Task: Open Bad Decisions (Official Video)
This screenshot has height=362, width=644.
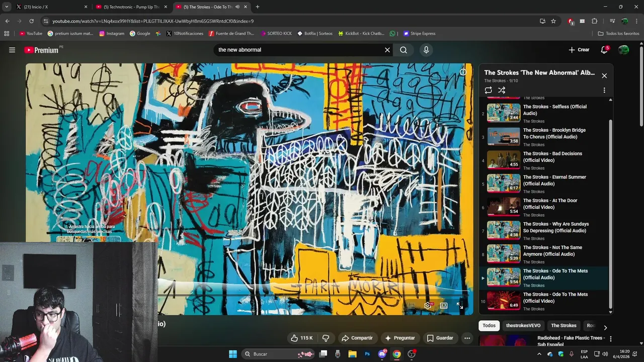Action: click(x=544, y=160)
